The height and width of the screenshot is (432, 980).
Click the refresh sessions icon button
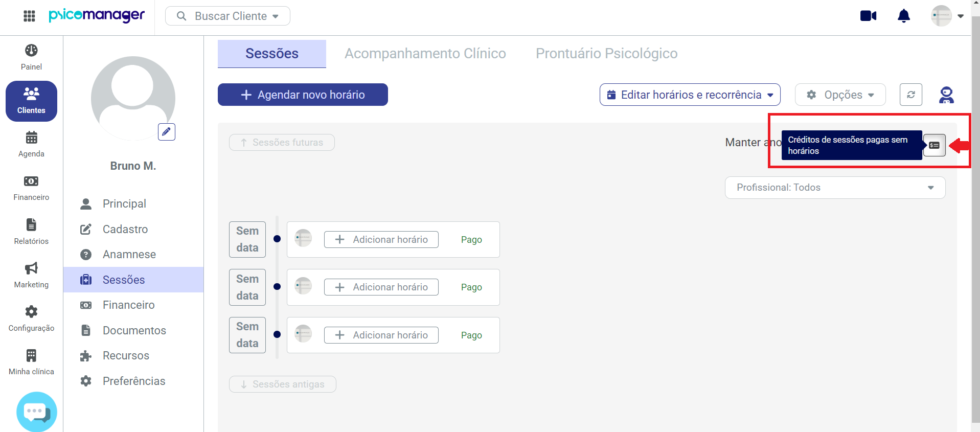click(910, 95)
